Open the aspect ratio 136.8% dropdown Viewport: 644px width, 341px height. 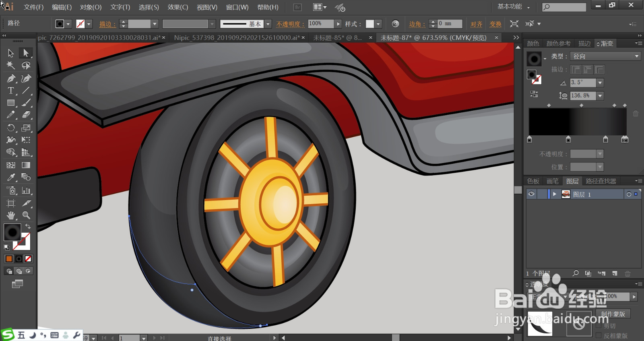pos(600,96)
